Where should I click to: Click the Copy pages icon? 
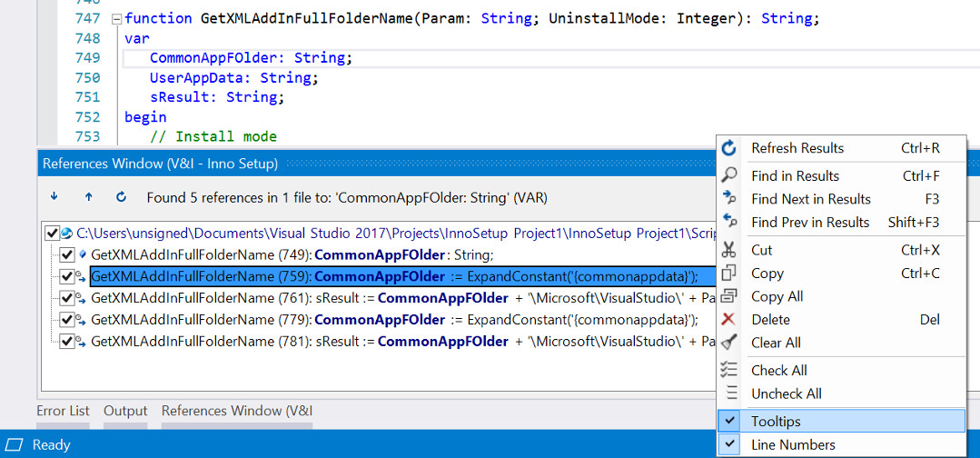tap(728, 273)
